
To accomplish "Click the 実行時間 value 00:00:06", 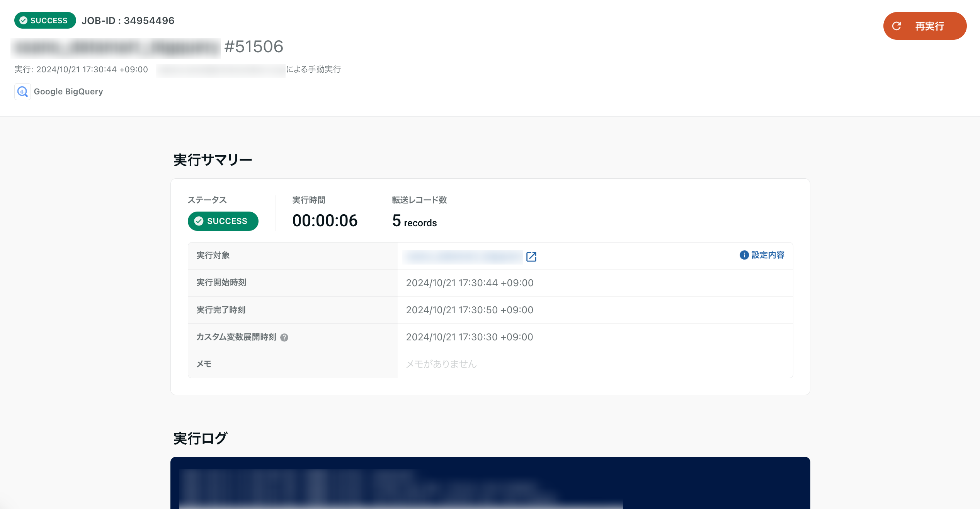I will [x=325, y=221].
